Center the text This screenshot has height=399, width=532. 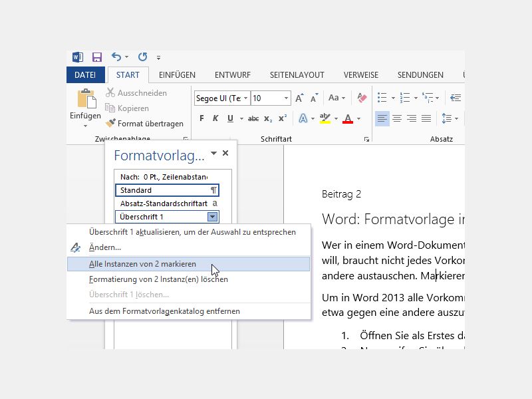point(397,118)
